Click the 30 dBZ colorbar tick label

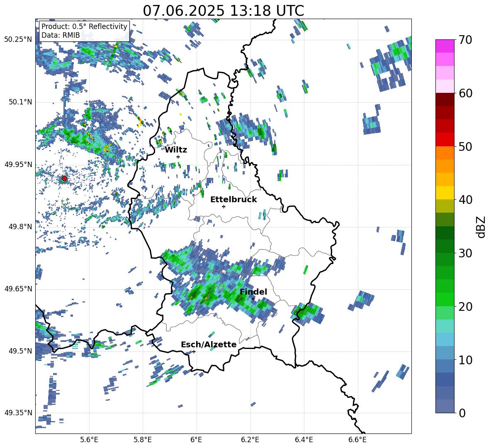click(465, 253)
